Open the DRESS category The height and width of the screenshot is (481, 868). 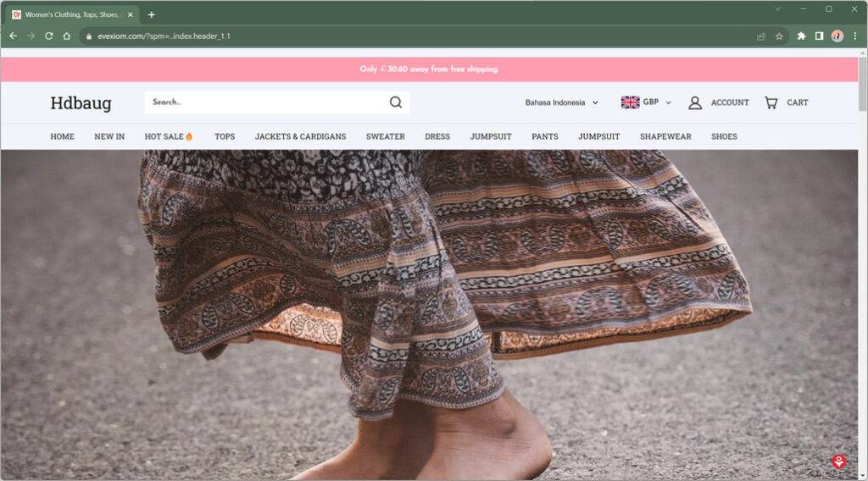pyautogui.click(x=437, y=136)
